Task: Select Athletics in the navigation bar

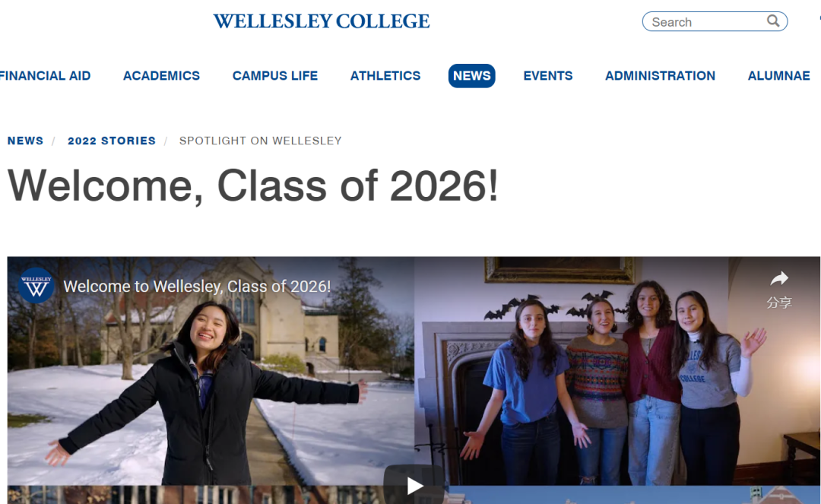Action: (385, 76)
